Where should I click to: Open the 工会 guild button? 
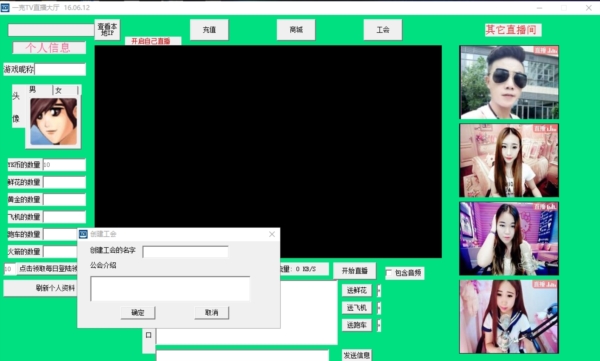(383, 29)
